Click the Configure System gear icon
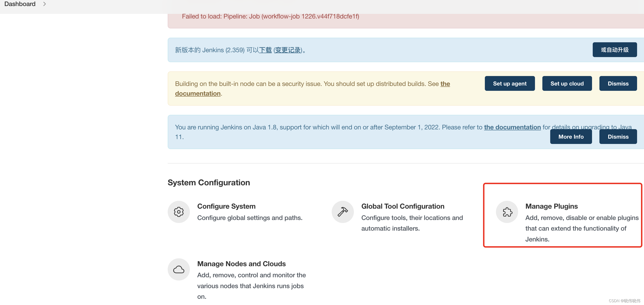The image size is (644, 305). pos(179,212)
